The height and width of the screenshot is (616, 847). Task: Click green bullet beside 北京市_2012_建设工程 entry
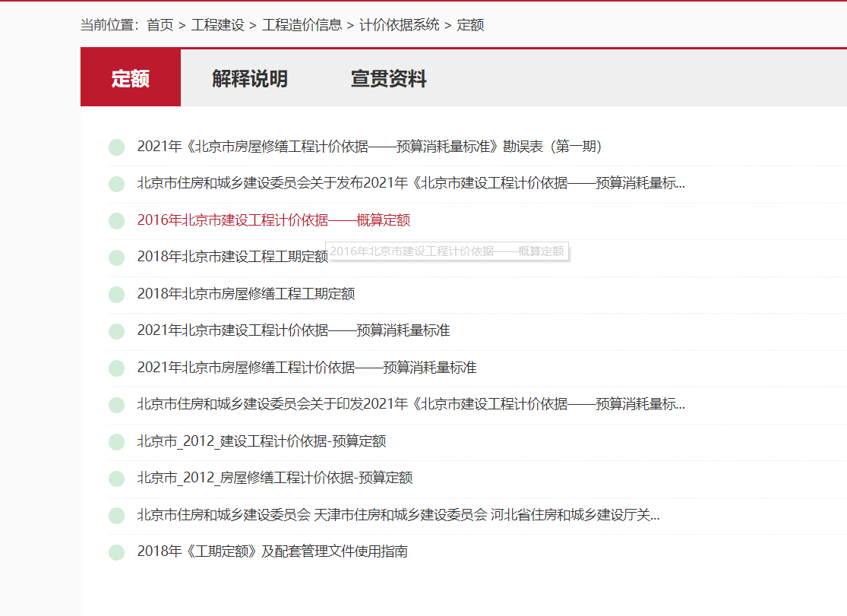tap(117, 441)
